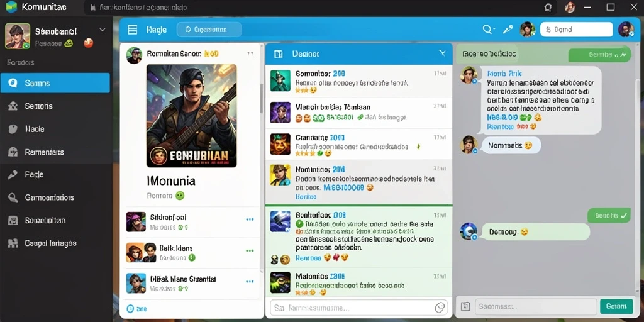
Task: Click the settings gear icon in title bar
Action: point(548,8)
